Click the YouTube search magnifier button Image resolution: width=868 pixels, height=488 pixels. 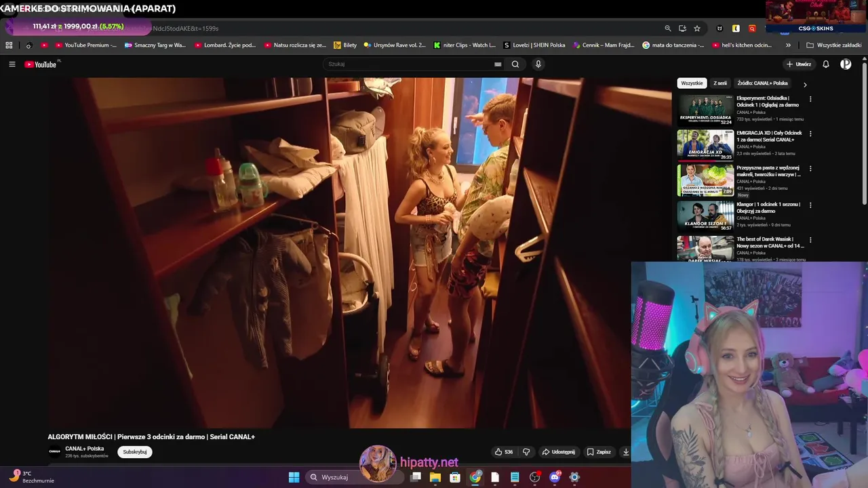pos(515,64)
